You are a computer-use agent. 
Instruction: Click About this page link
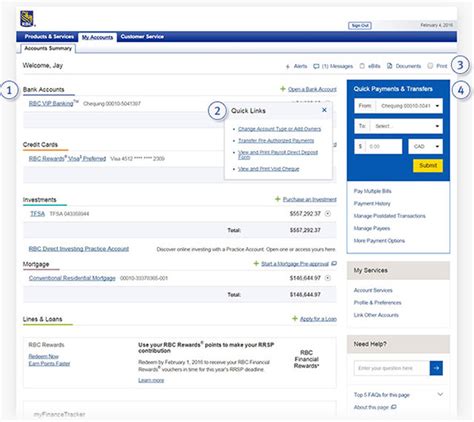click(371, 407)
